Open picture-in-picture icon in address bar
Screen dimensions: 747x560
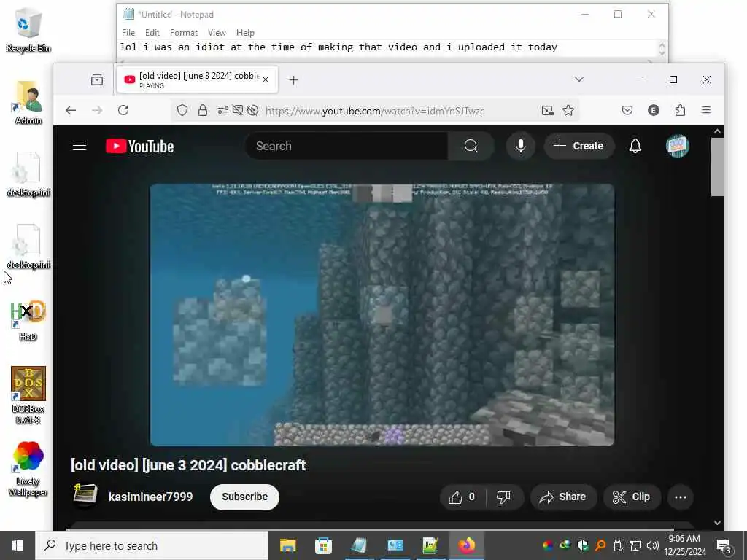click(x=547, y=111)
